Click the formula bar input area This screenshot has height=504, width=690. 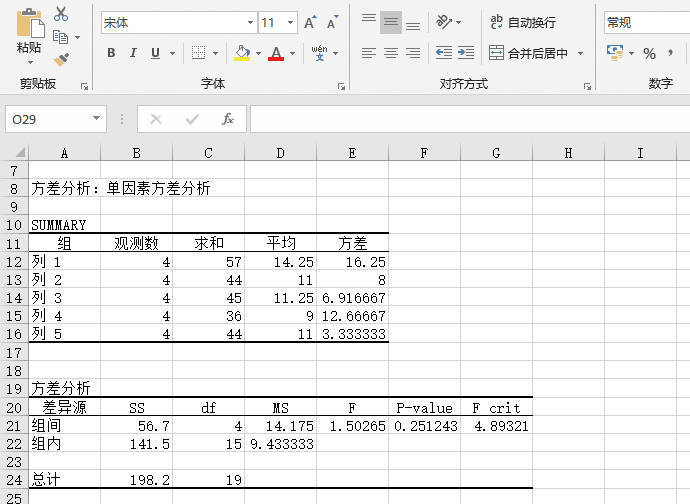tap(470, 119)
